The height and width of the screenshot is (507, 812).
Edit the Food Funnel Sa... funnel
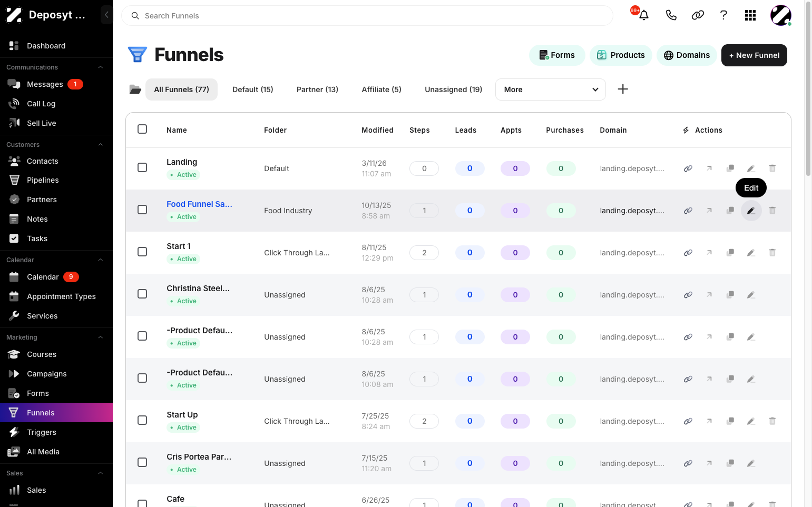tap(751, 211)
